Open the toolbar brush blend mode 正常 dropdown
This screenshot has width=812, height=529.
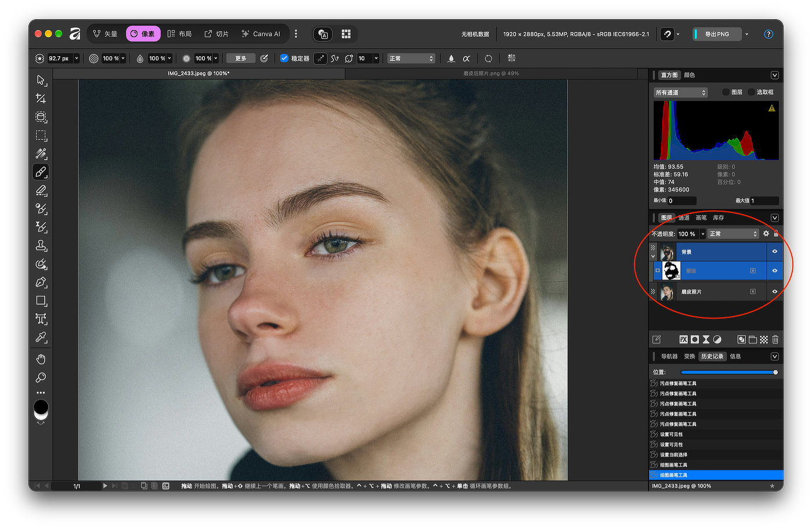click(411, 59)
